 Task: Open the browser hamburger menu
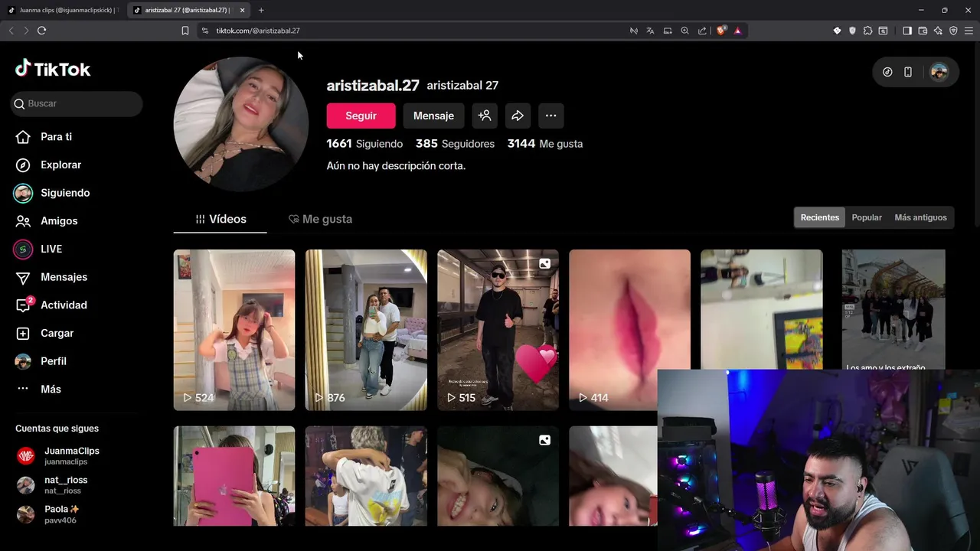pyautogui.click(x=969, y=31)
